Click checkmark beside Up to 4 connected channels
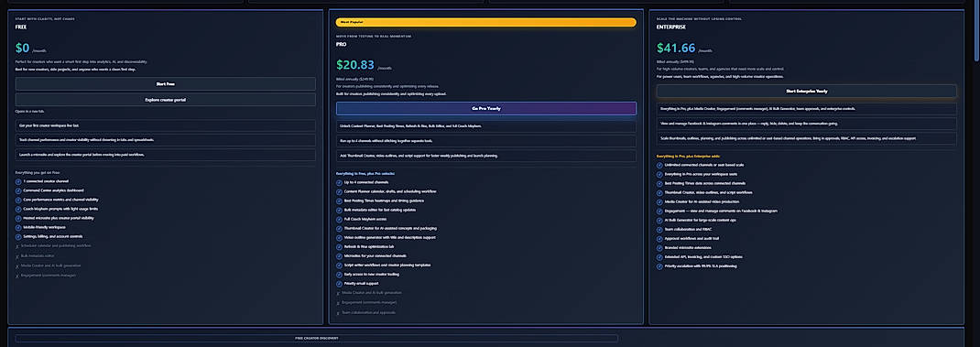The height and width of the screenshot is (347, 980). (339, 182)
